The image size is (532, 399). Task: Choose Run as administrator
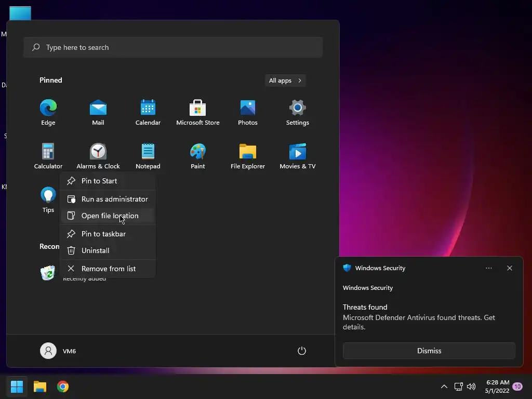point(108,199)
